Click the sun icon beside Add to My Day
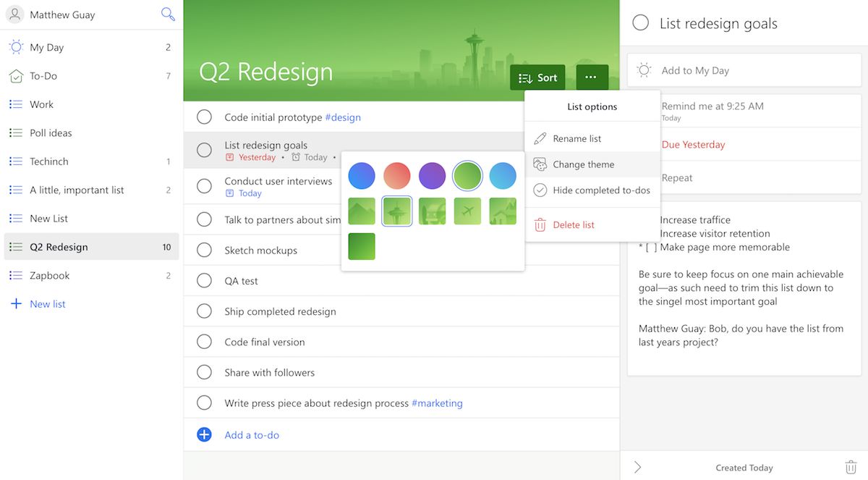 [643, 70]
